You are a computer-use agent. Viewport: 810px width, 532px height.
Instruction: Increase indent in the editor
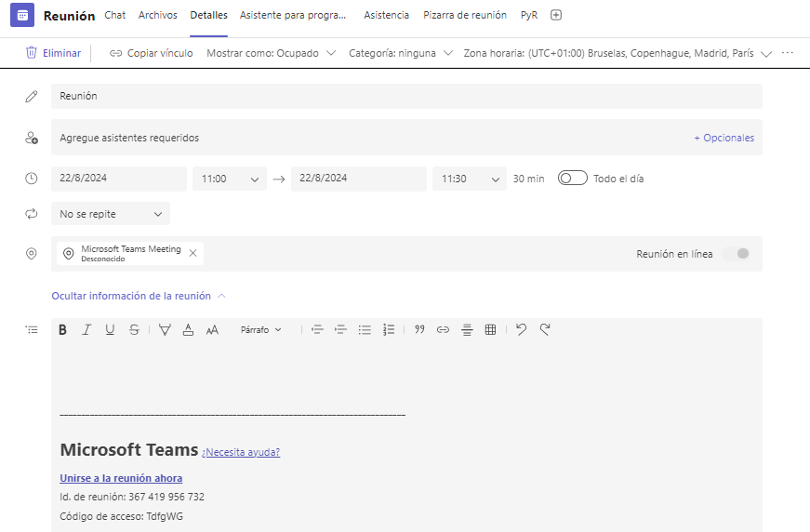click(340, 329)
